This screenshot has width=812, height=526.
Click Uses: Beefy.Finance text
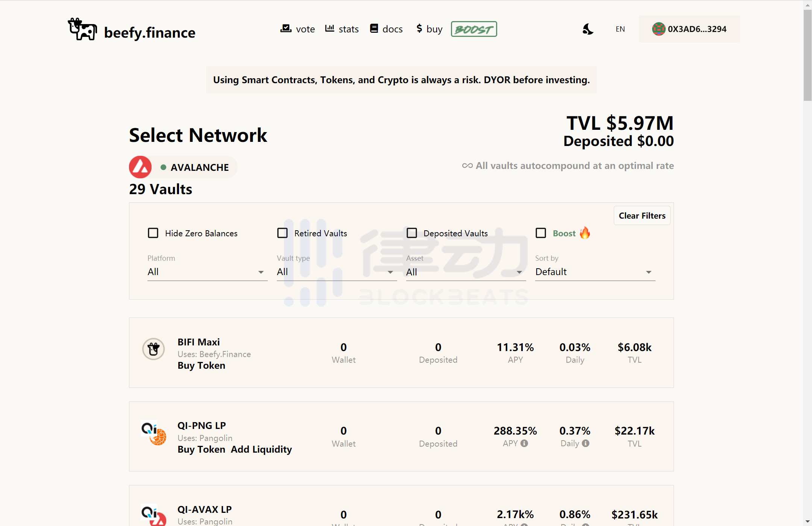coord(214,354)
